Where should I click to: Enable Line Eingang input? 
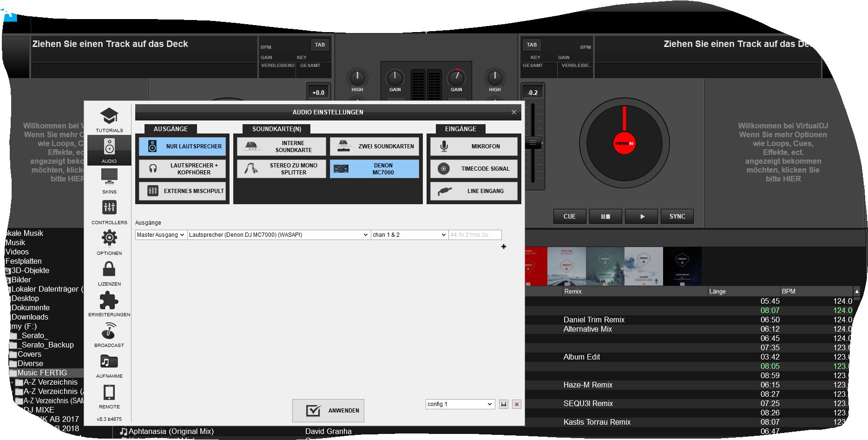pos(474,191)
